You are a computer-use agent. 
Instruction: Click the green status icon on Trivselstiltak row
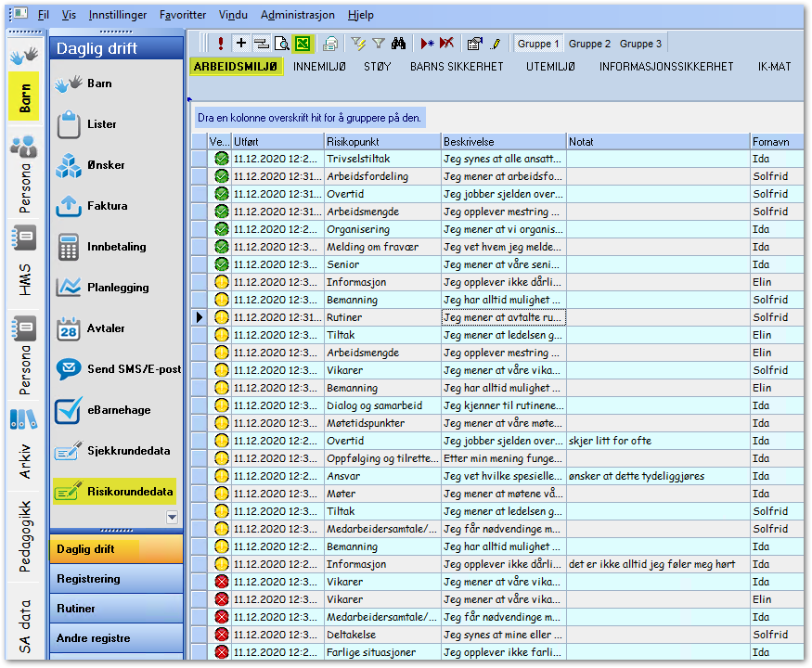(222, 159)
